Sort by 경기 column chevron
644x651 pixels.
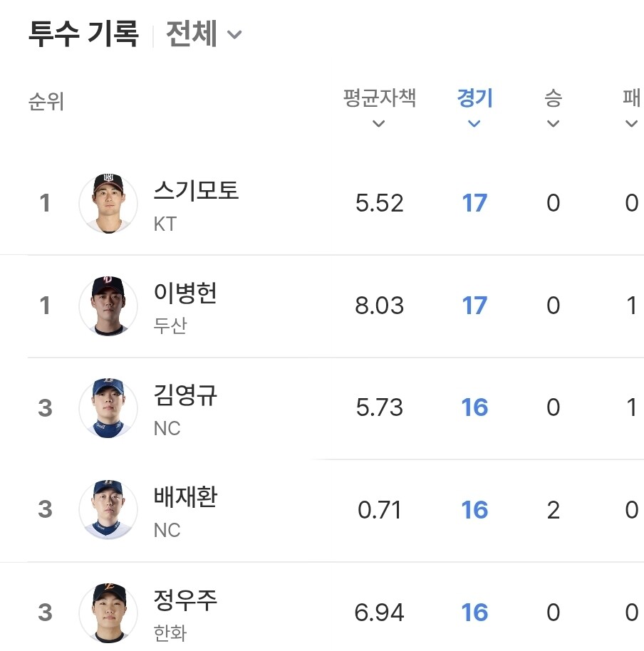click(x=474, y=124)
